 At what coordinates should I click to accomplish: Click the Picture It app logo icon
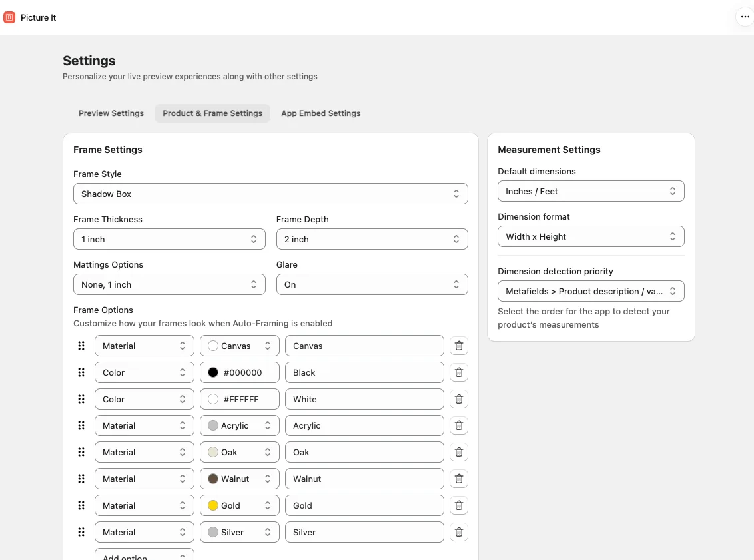point(9,17)
